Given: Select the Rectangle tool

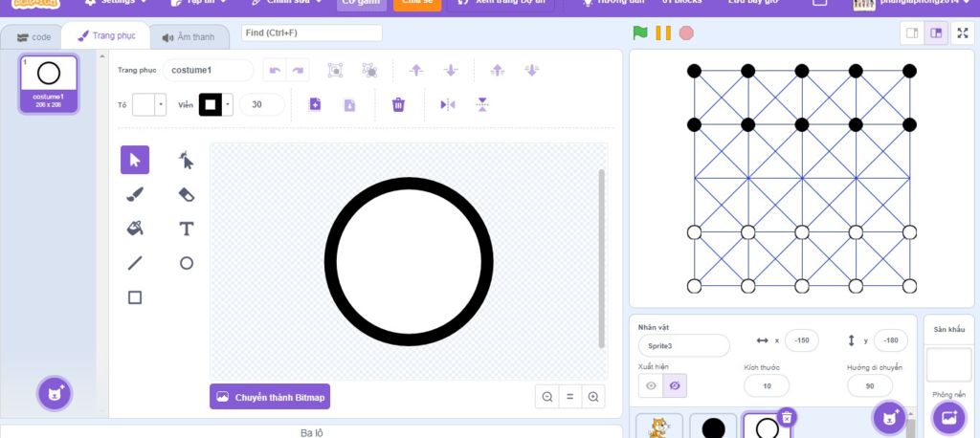Looking at the screenshot, I should (x=135, y=297).
